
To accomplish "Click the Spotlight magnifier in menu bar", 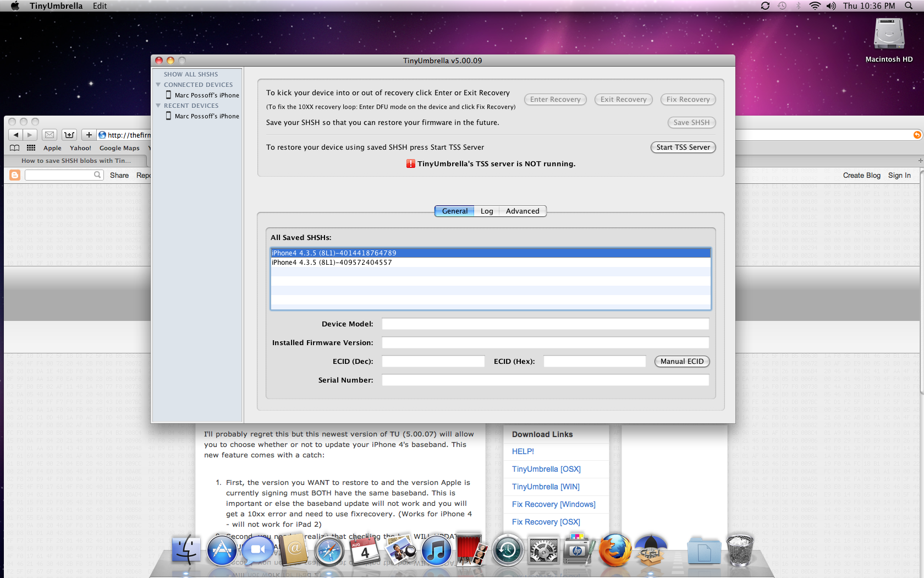I will click(x=909, y=6).
